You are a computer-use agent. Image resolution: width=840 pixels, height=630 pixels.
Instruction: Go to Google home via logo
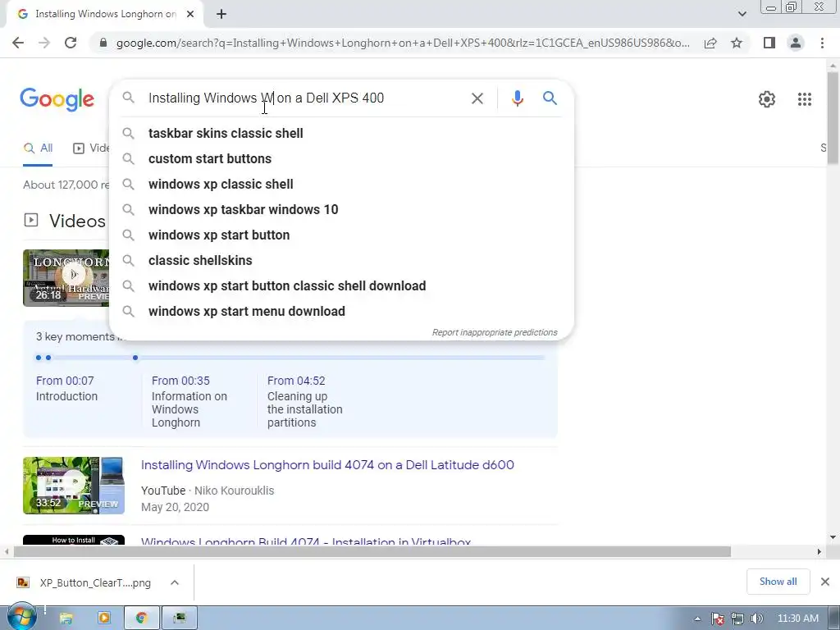click(57, 99)
